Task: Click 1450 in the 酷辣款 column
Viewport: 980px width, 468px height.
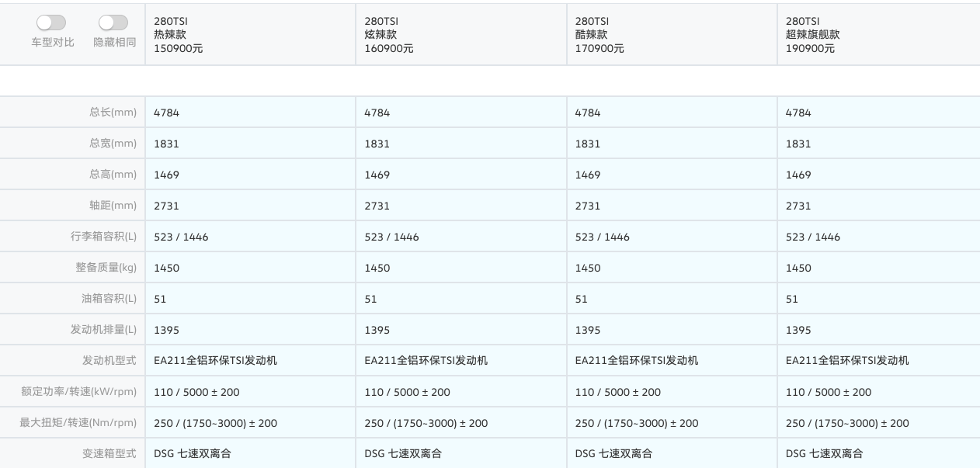Action: (x=588, y=268)
